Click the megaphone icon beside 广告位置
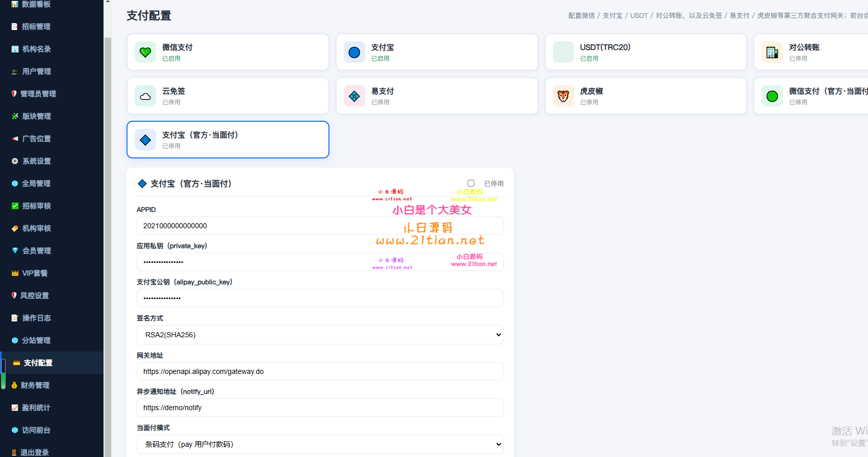The height and width of the screenshot is (457, 868). 15,139
